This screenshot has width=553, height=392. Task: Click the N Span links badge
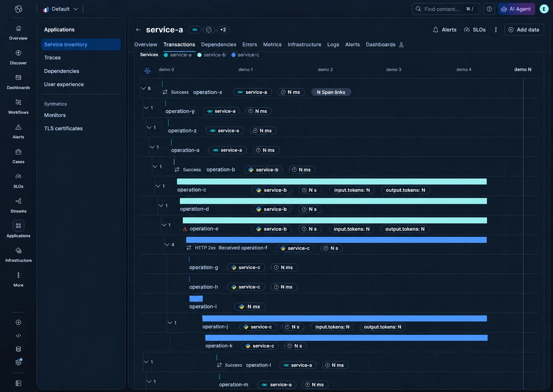pyautogui.click(x=331, y=92)
